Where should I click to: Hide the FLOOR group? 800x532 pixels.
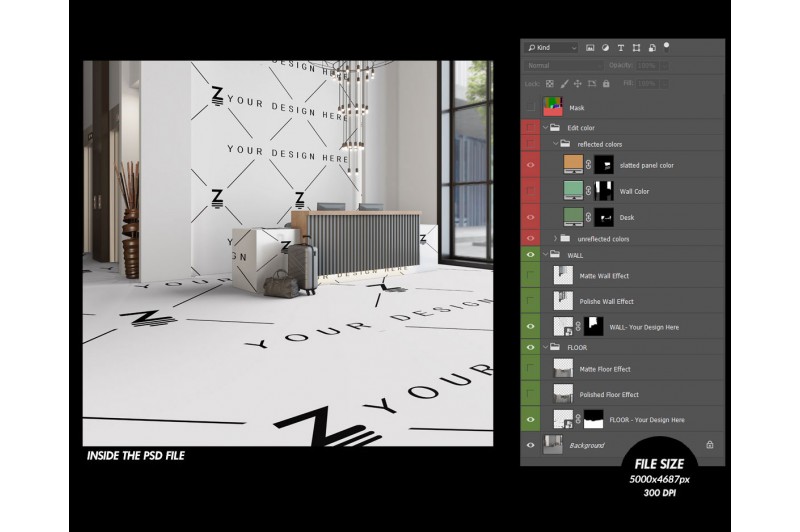531,347
